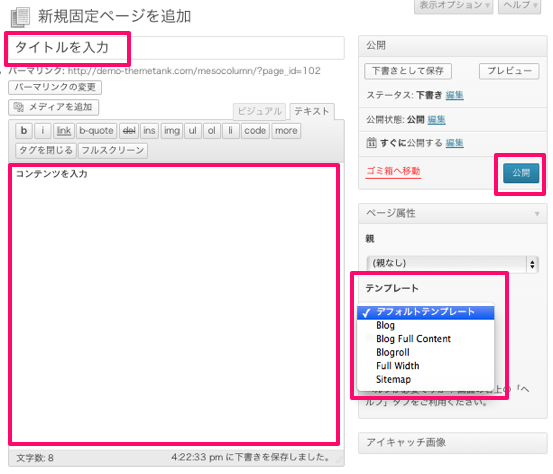Click the 'ol' ordered list button

point(212,131)
